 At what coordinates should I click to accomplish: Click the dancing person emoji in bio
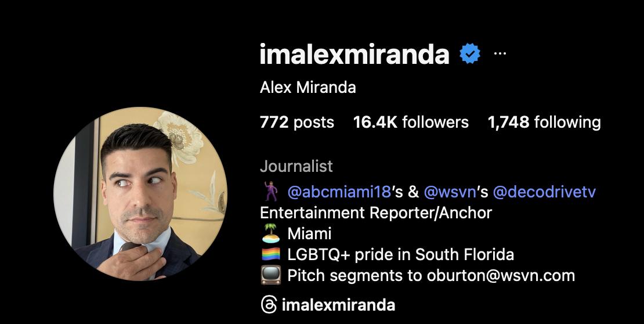(x=271, y=192)
